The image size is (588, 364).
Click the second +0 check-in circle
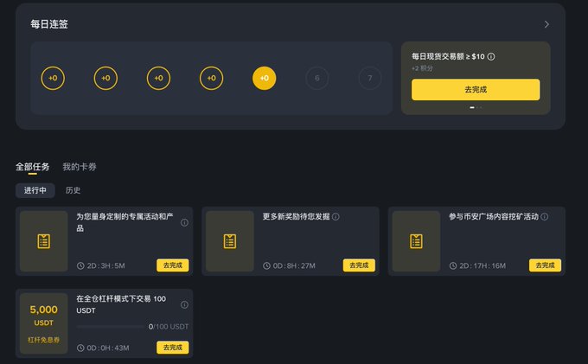click(x=105, y=78)
